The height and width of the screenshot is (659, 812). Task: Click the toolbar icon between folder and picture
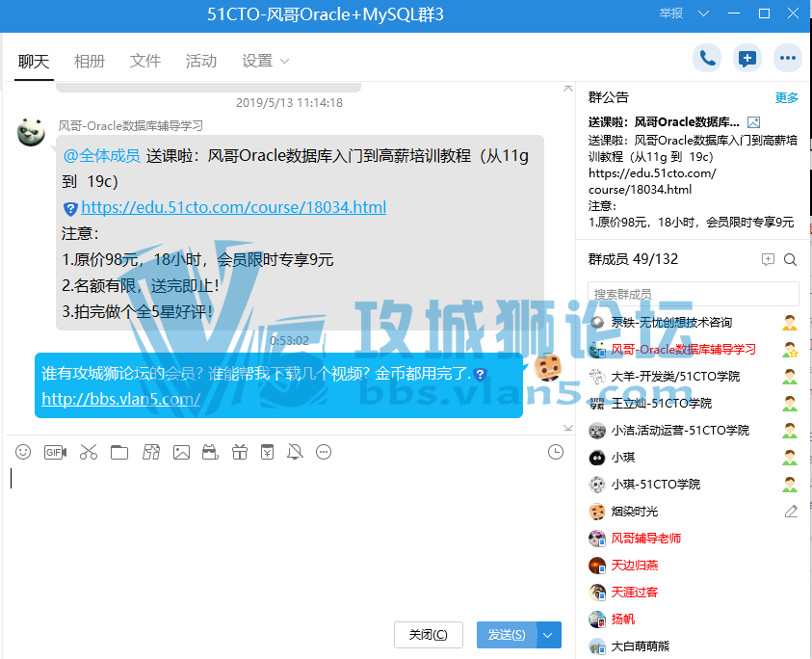pos(150,452)
